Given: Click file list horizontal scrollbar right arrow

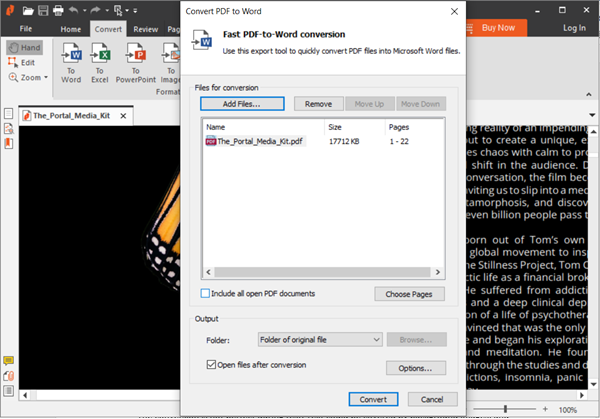Looking at the screenshot, I should (x=437, y=272).
